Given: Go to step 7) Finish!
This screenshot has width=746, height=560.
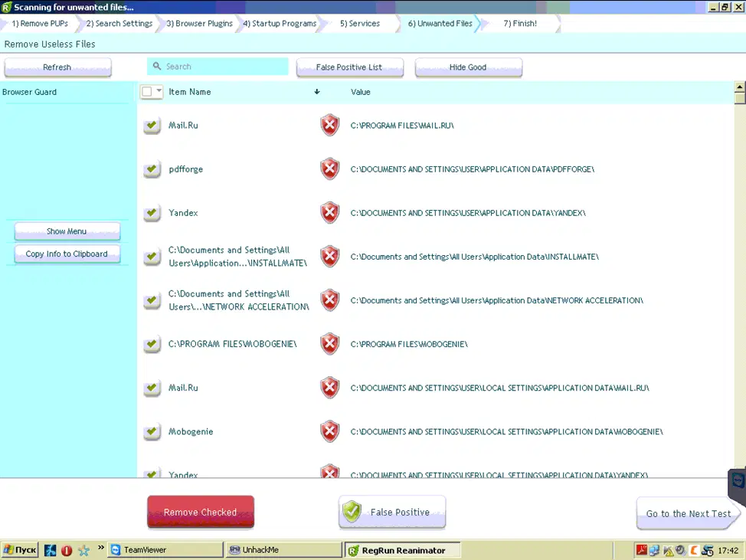Looking at the screenshot, I should 520,23.
